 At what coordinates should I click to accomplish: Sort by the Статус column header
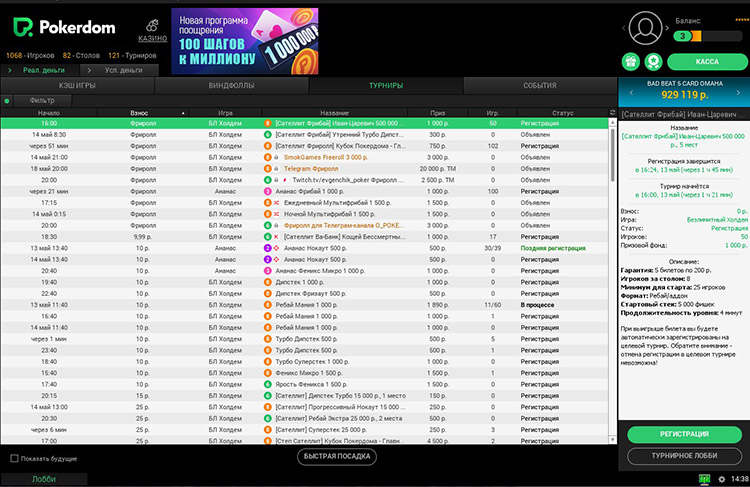click(x=562, y=113)
